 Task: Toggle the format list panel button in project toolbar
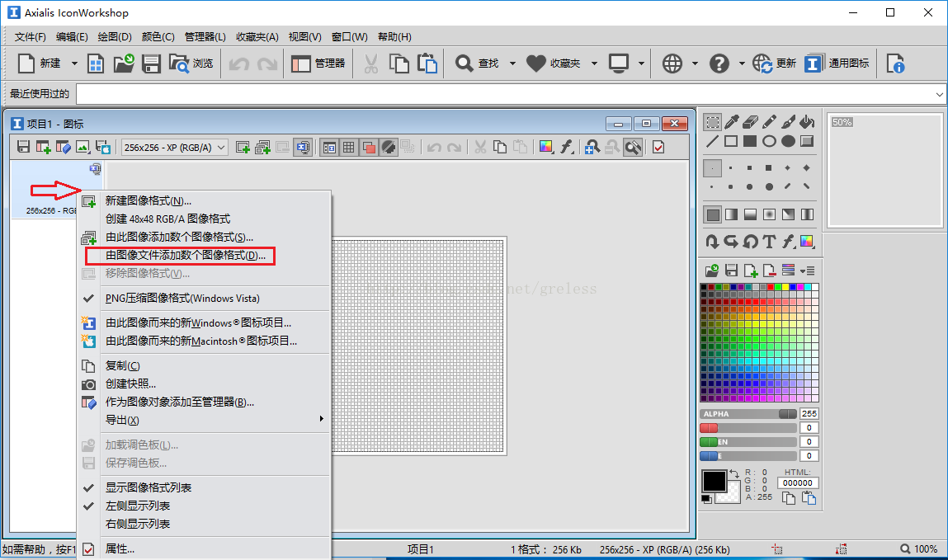point(329,147)
